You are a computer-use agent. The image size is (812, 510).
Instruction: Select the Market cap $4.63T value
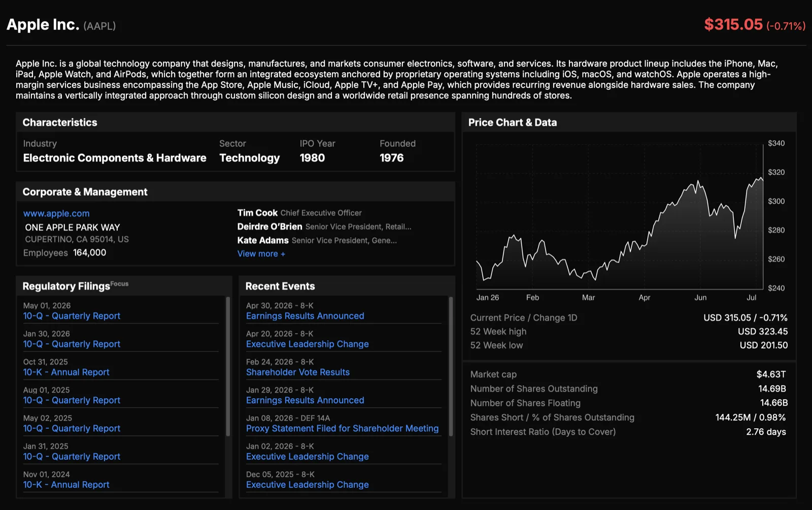coord(771,374)
